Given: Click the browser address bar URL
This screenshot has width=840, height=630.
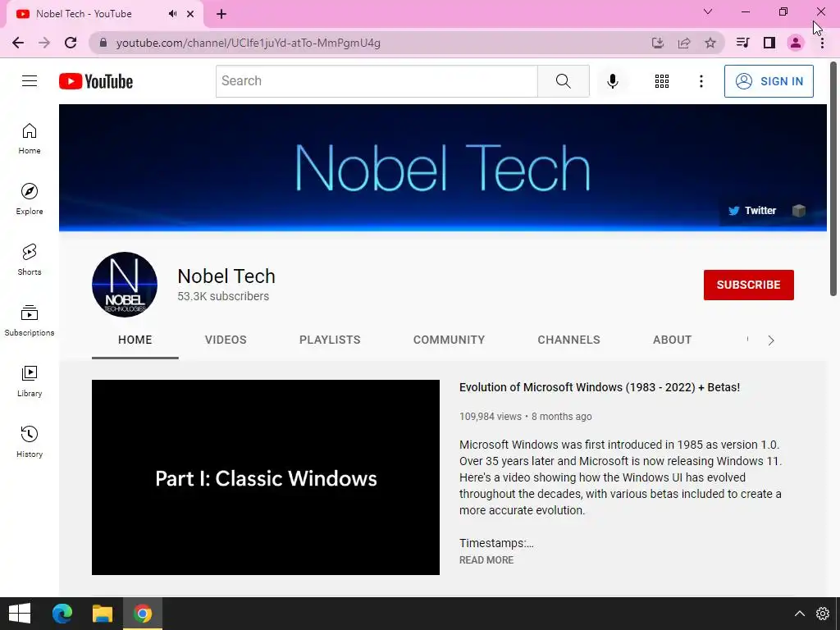Looking at the screenshot, I should [x=248, y=43].
